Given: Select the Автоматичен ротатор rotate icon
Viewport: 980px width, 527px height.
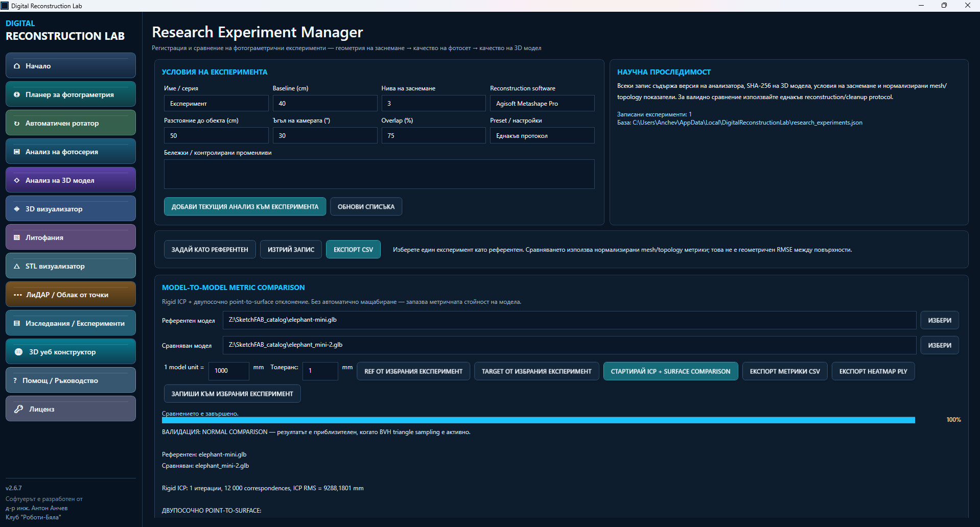Looking at the screenshot, I should (x=17, y=123).
